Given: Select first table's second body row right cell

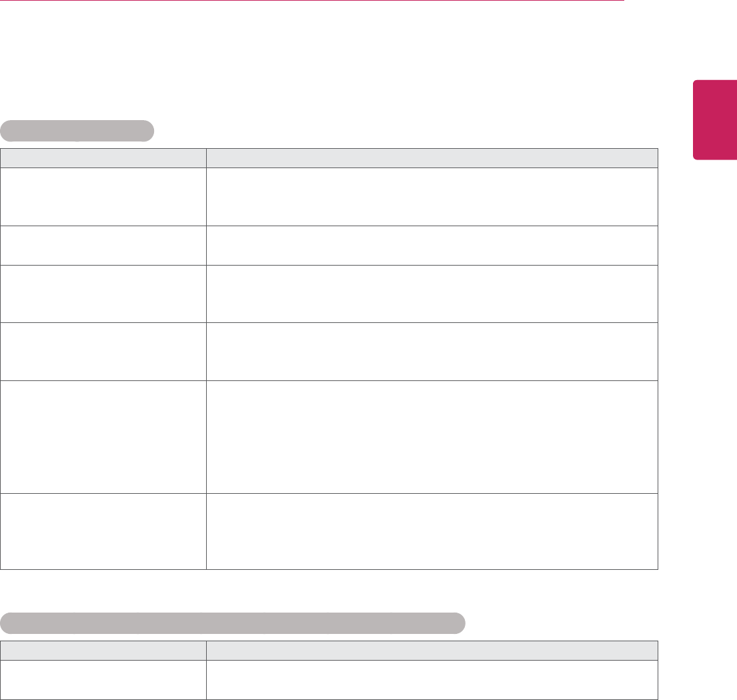Looking at the screenshot, I should click(x=432, y=245).
